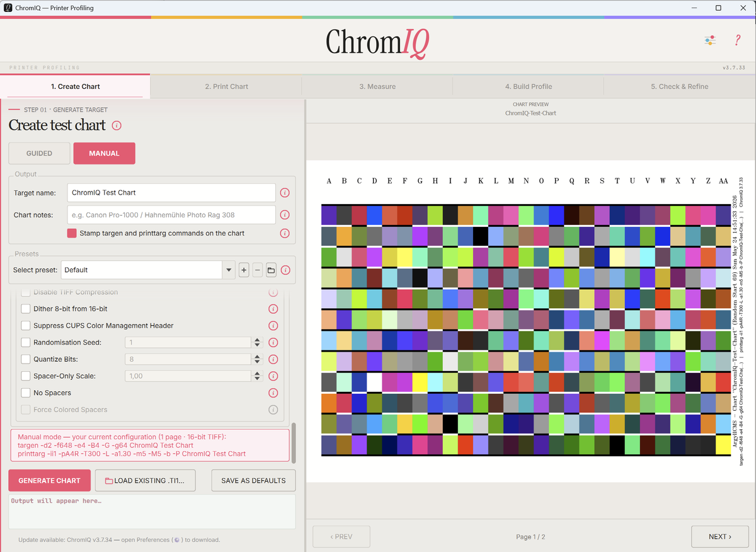Screen dimensions: 756x552
Task: Go to NEXT chart page
Action: pyautogui.click(x=720, y=537)
